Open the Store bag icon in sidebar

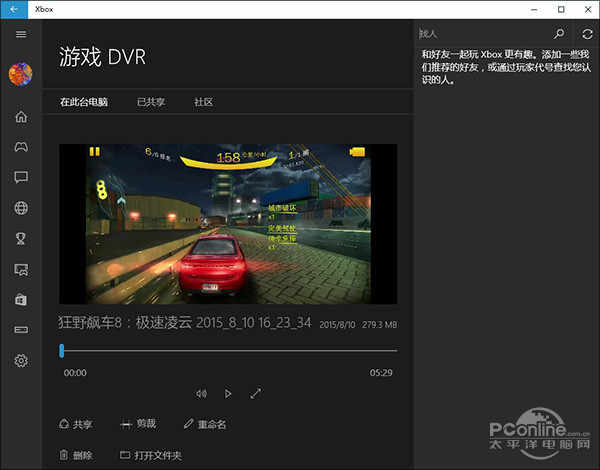[20, 299]
